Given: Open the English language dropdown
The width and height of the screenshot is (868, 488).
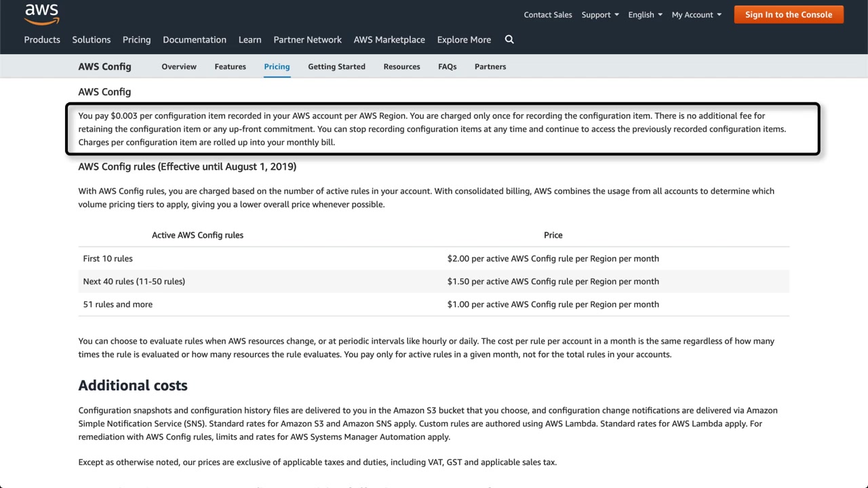Looking at the screenshot, I should (645, 14).
